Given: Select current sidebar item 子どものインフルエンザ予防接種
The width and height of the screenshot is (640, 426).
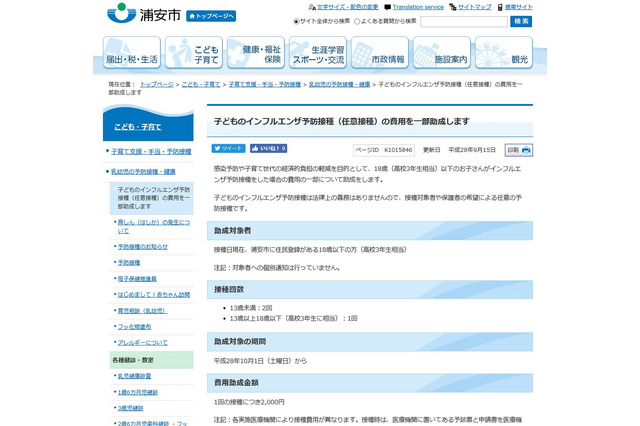Looking at the screenshot, I should pos(151,198).
